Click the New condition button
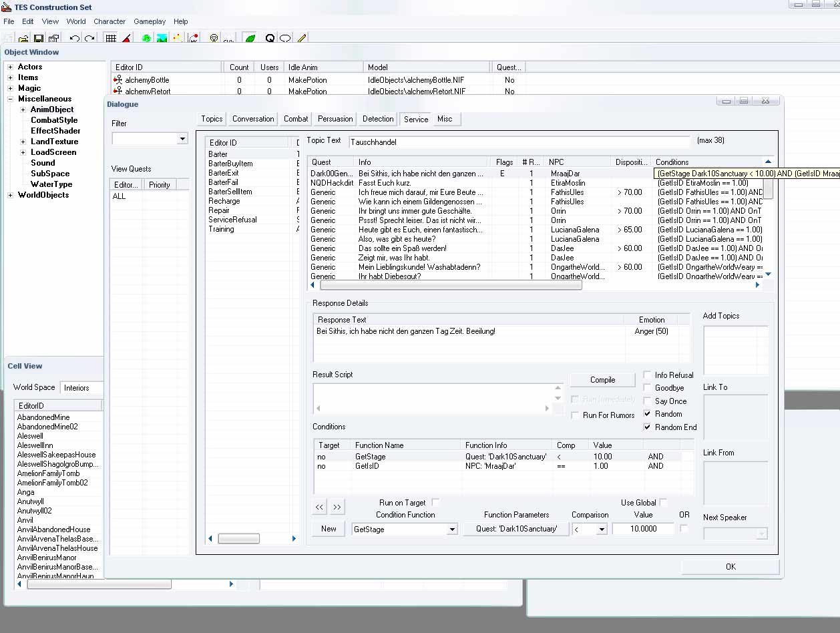 coord(329,529)
